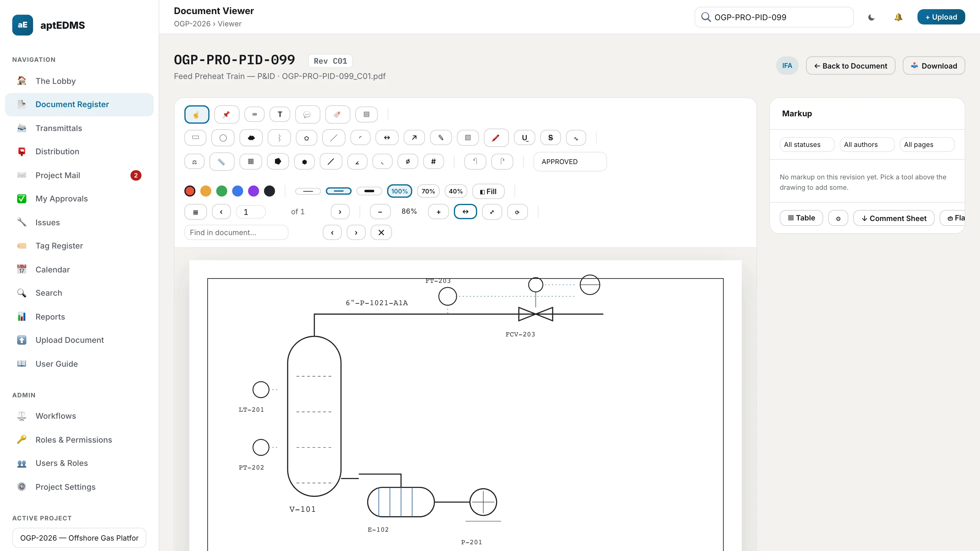Open the All pages filter
The image size is (980, 551).
[927, 144]
